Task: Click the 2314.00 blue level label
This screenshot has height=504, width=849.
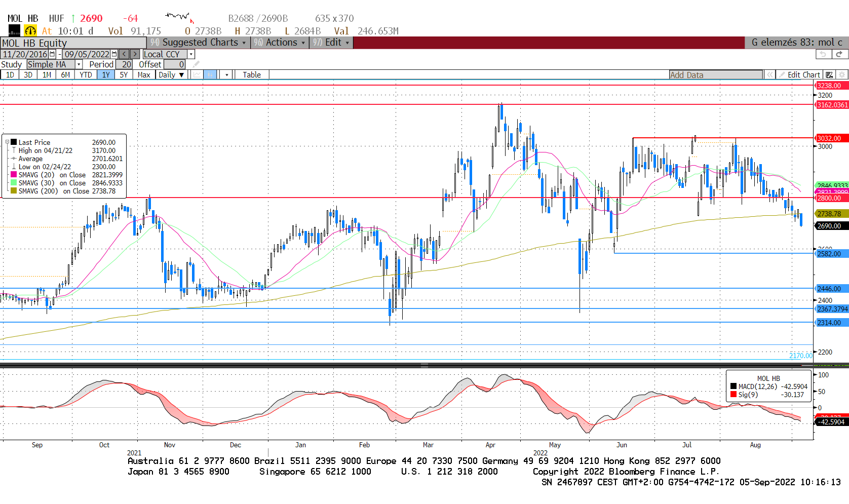Action: pyautogui.click(x=831, y=323)
